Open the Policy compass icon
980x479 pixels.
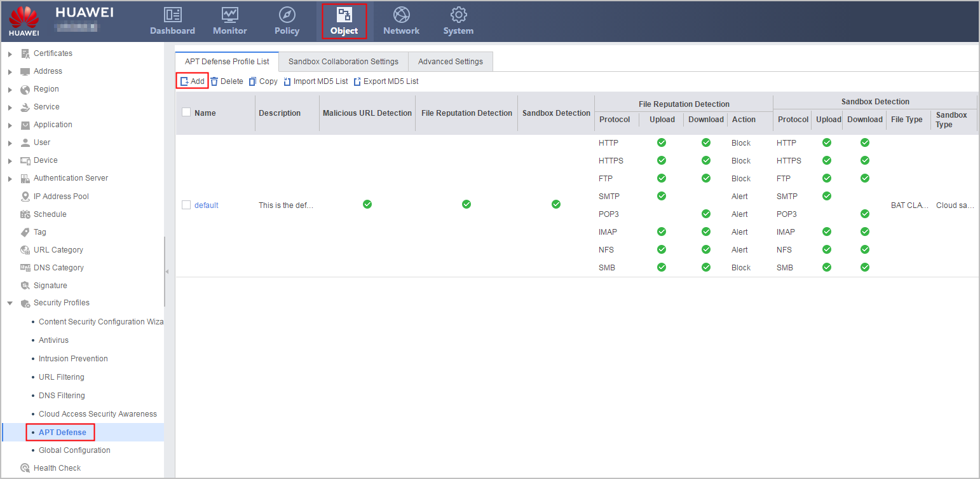287,15
